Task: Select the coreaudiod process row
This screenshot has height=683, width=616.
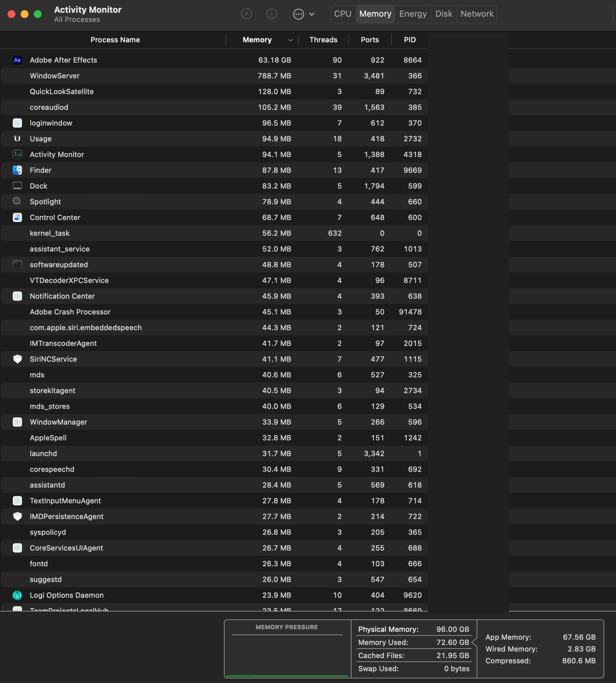Action: (214, 107)
